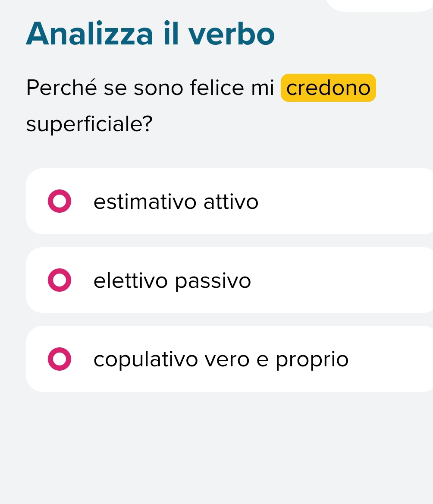433x504 pixels.
Task: Click the word "superficiale?" in the sentence
Action: point(89,124)
